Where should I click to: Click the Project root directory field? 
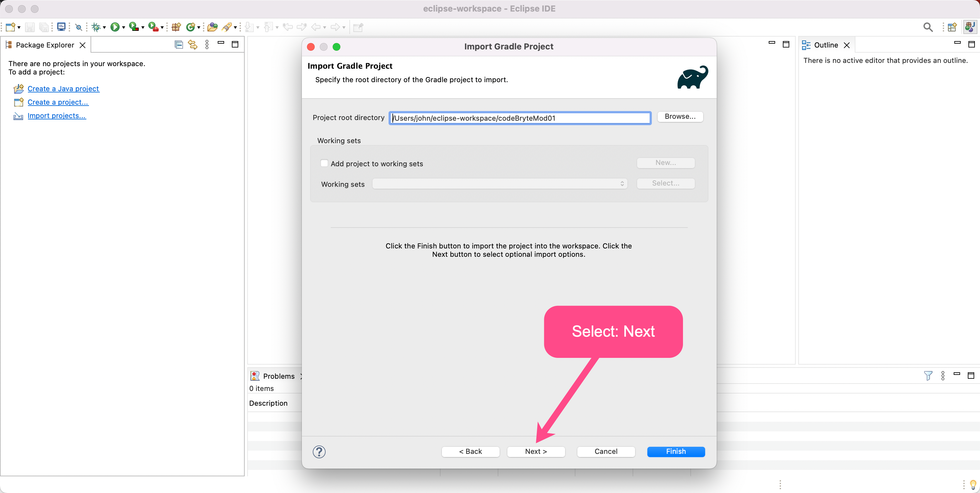(519, 118)
